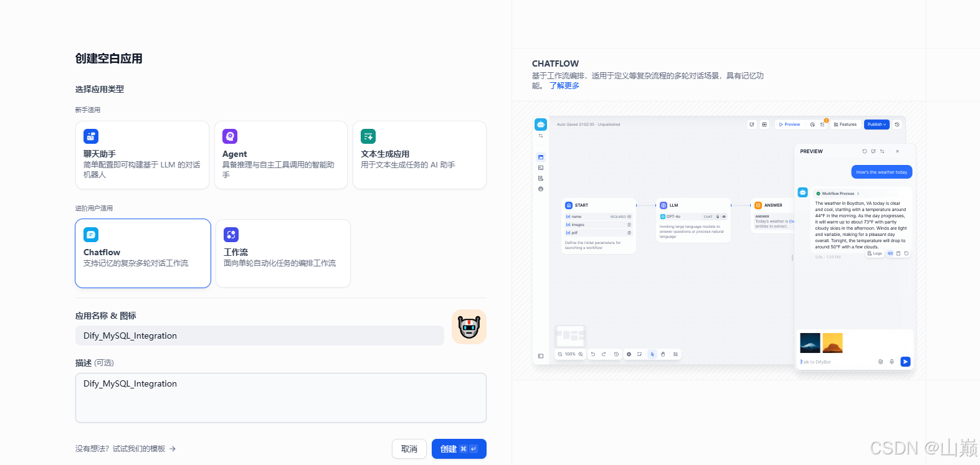Click Features button in the preview image
Viewport: 980px width, 465px height.
[845, 124]
